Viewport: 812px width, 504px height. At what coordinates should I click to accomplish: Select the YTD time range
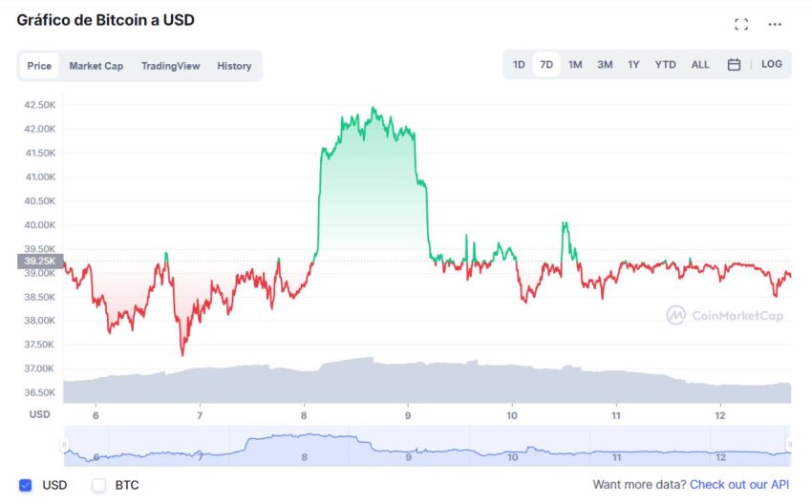pos(666,65)
